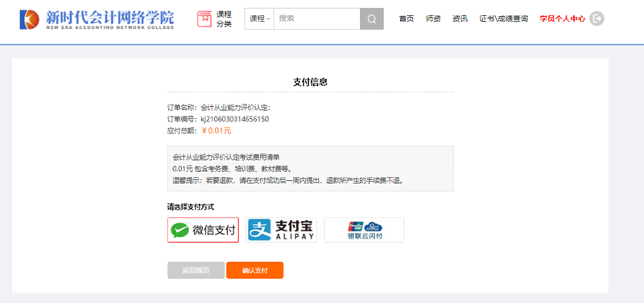Click the logout arrow icon
The height and width of the screenshot is (303, 644).
coord(597,18)
